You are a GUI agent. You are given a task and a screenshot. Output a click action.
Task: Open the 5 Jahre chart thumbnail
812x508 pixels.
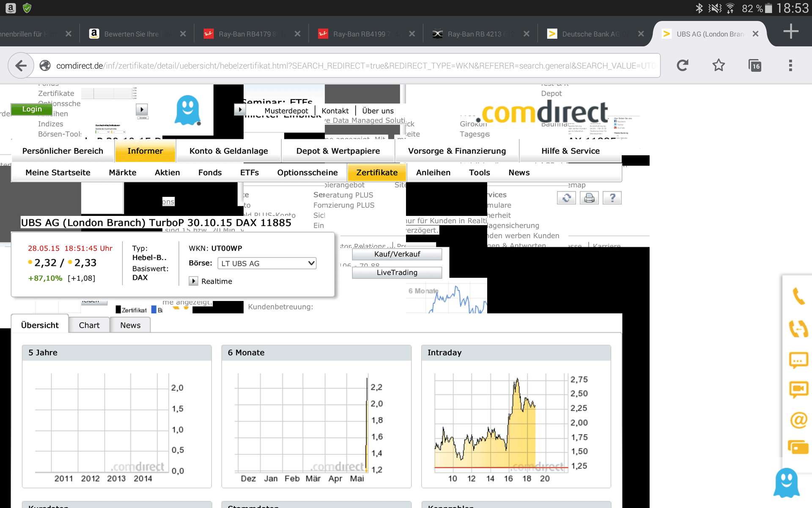coord(117,417)
